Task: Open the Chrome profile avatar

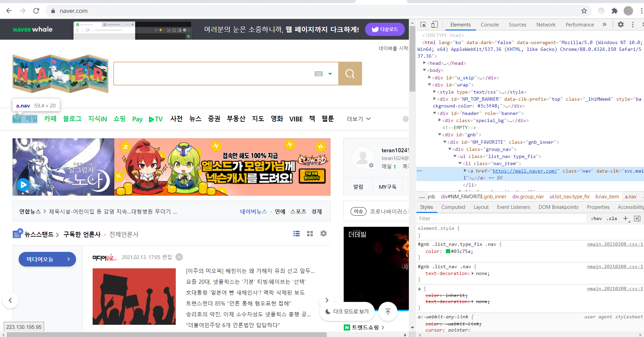Action: pyautogui.click(x=628, y=11)
